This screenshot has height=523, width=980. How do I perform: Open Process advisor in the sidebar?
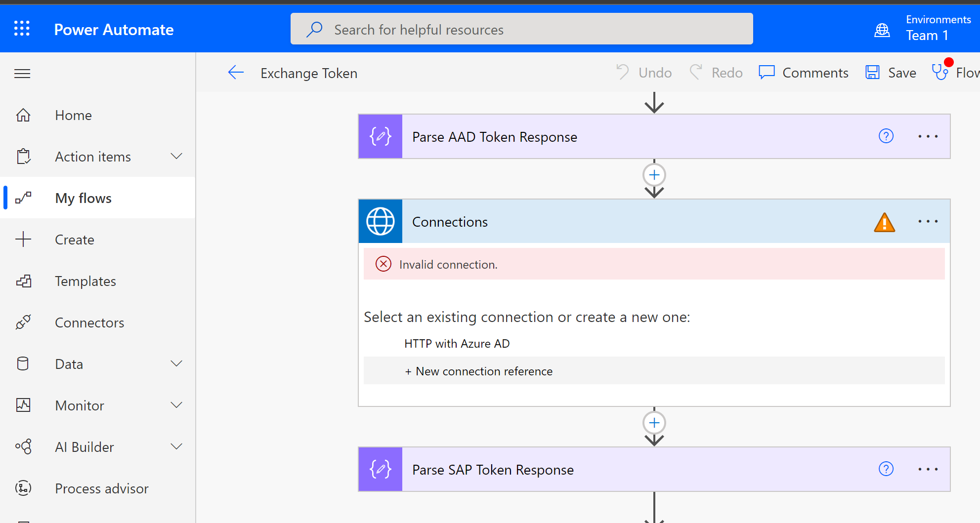98,488
